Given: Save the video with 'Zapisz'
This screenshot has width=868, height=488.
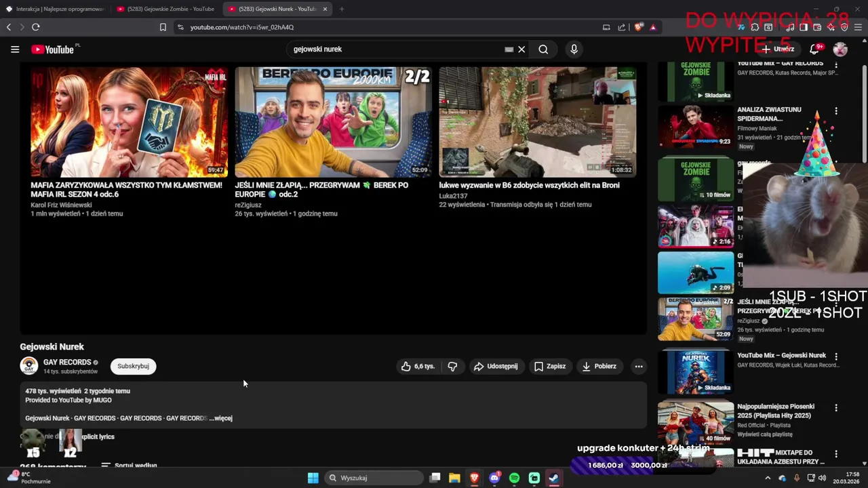Looking at the screenshot, I should coord(550,366).
